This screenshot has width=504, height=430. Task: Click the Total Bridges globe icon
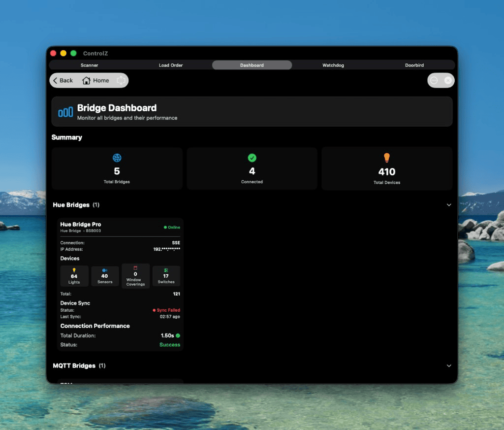coord(117,158)
